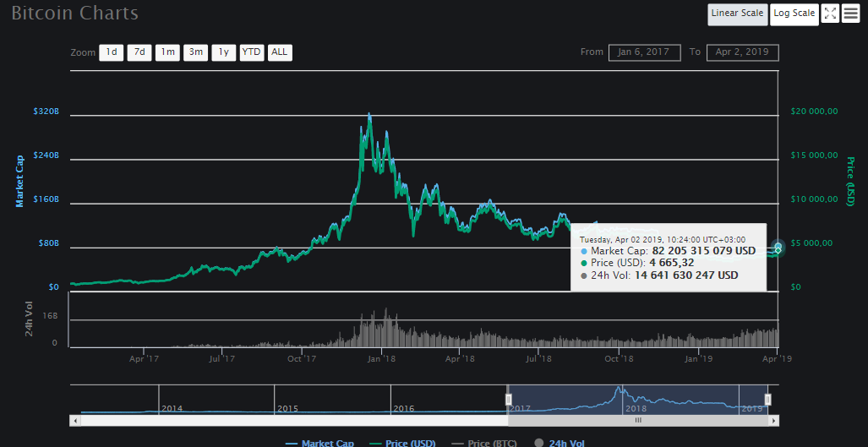868x447 pixels.
Task: Click the Jan '18 x-axis label
Action: [x=381, y=358]
